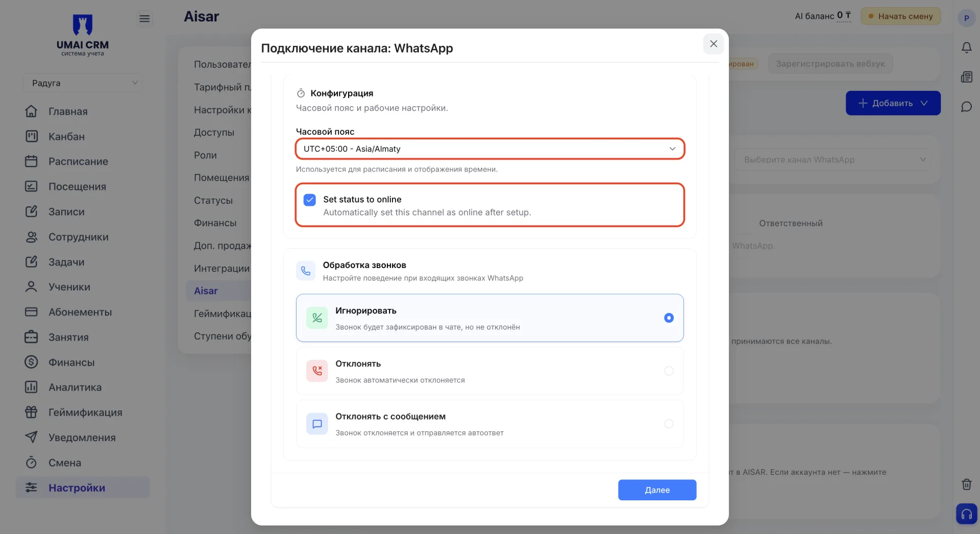Viewport: 980px width, 534px height.
Task: Select Отклонять с сообщением radio option
Action: (x=669, y=424)
